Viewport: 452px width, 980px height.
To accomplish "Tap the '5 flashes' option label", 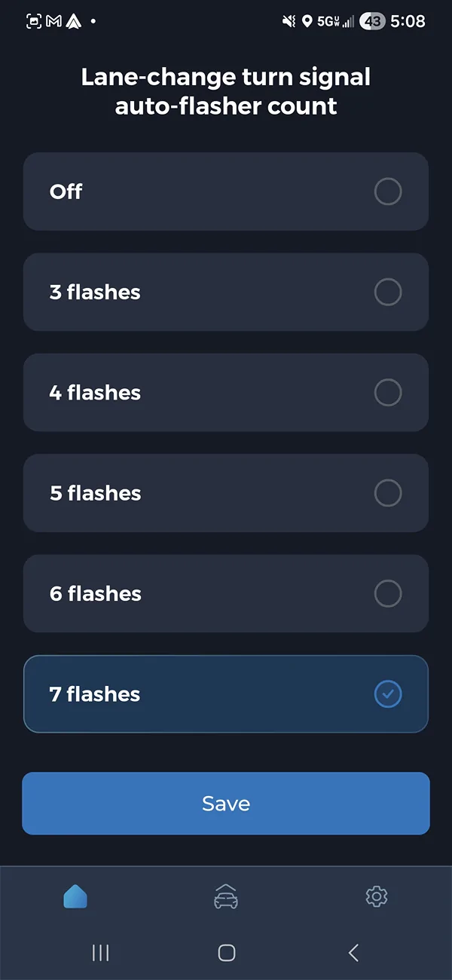I will click(95, 493).
